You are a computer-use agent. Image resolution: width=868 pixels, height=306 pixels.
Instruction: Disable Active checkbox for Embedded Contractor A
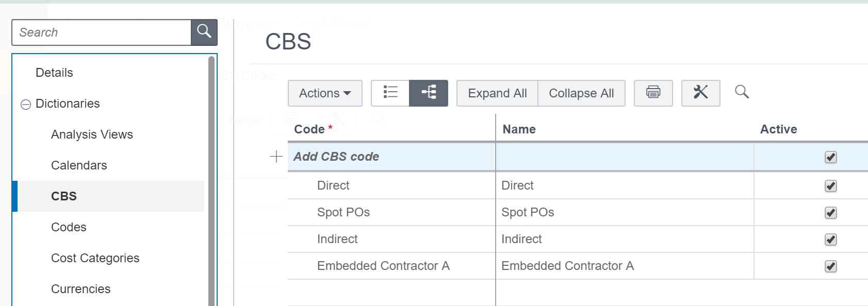830,266
